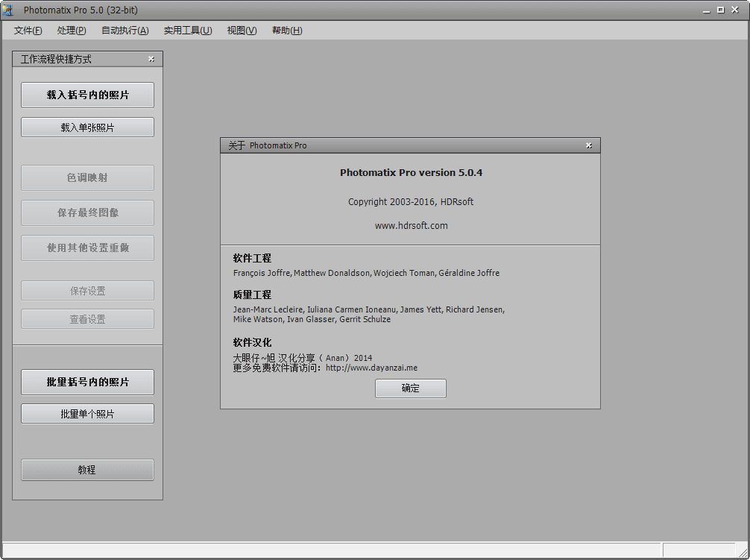Confirm the About dialog with 确定

410,388
